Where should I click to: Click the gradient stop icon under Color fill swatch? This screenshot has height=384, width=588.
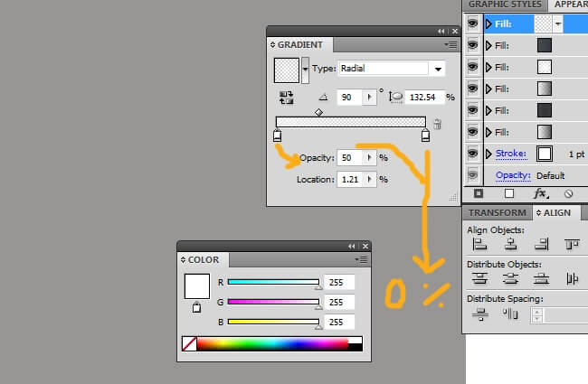pyautogui.click(x=196, y=307)
